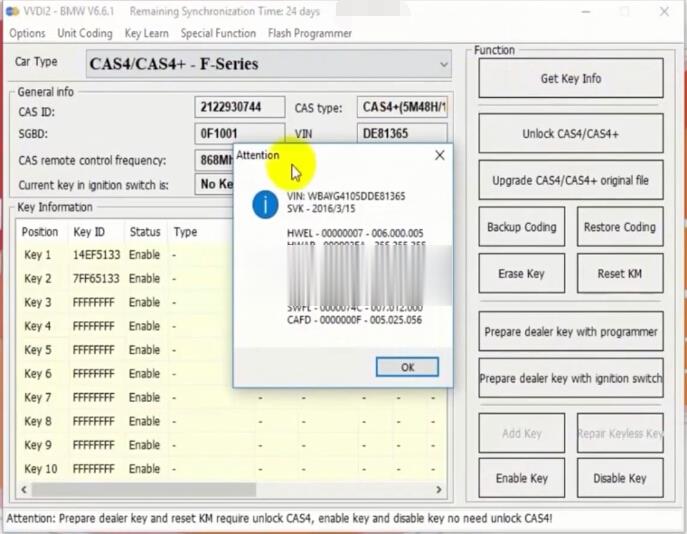The image size is (687, 534).
Task: Click Prepare dealer key with programmer
Action: point(571,332)
